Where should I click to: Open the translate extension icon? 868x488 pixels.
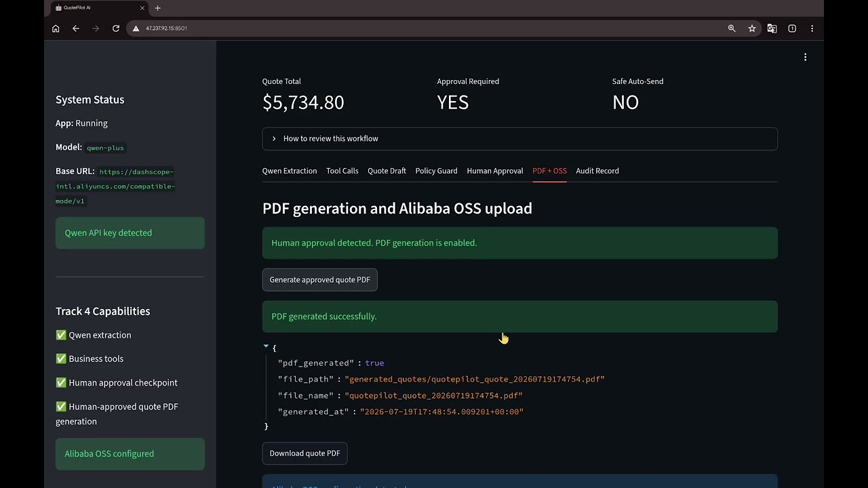pyautogui.click(x=772, y=28)
